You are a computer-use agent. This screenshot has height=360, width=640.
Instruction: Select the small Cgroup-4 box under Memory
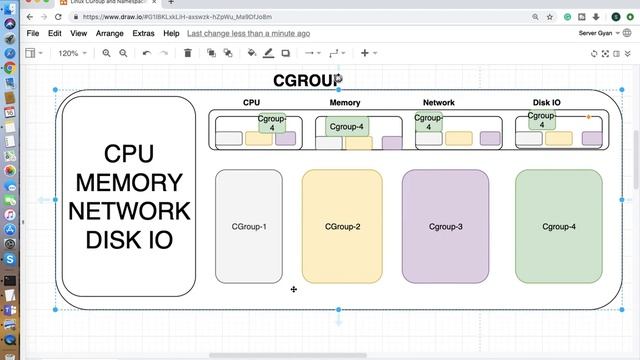(x=347, y=127)
